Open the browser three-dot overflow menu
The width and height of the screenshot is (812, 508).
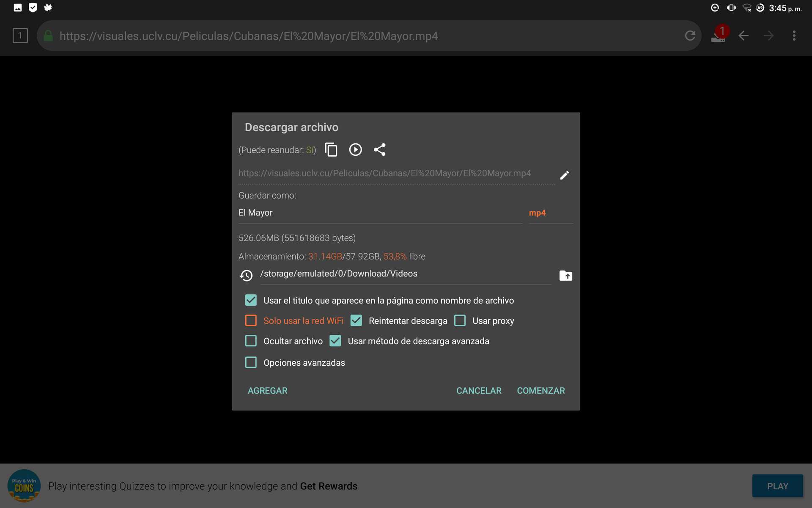[794, 36]
